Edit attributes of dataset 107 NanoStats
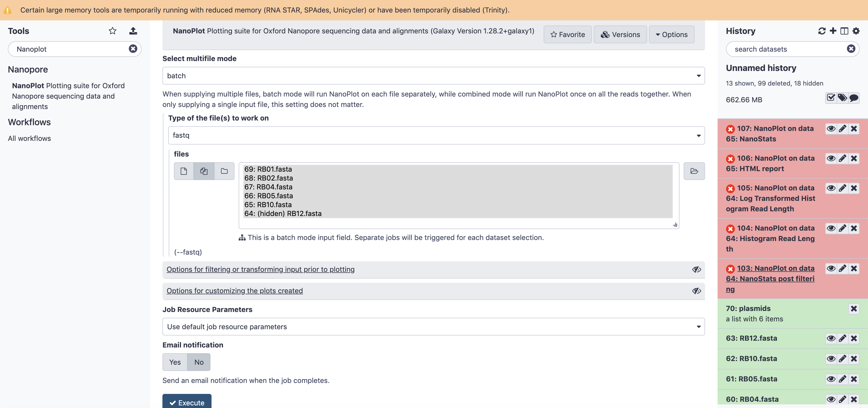The image size is (868, 408). 842,129
